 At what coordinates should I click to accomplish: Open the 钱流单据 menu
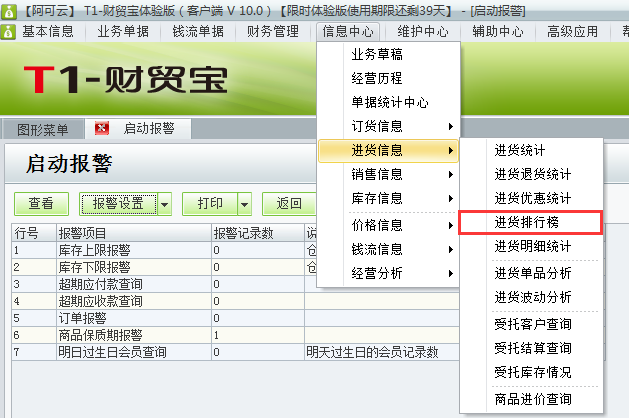click(198, 31)
